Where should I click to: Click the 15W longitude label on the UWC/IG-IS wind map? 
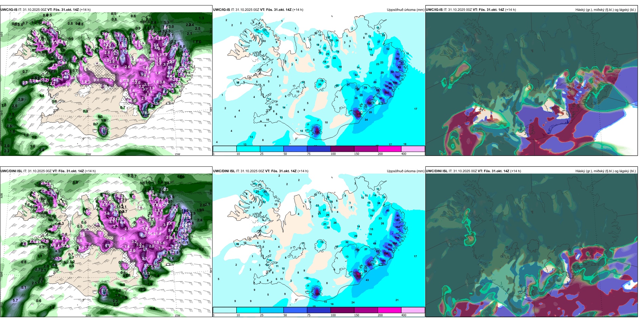point(177,154)
